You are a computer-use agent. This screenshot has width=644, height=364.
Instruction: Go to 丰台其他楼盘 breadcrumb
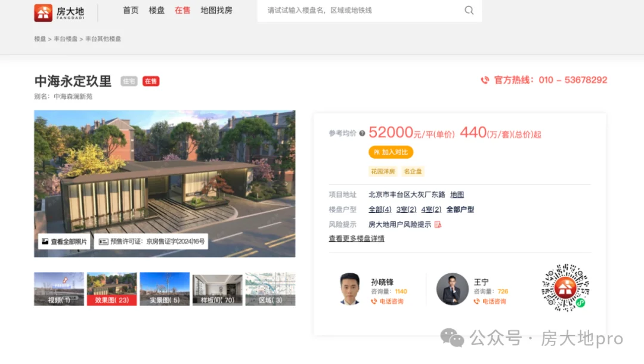coord(103,39)
